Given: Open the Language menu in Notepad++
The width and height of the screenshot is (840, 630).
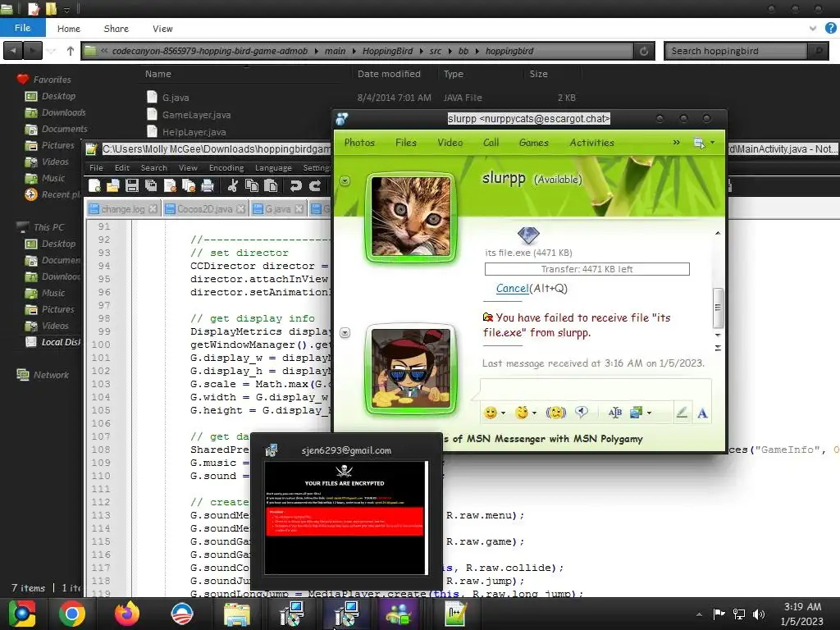Looking at the screenshot, I should (x=273, y=167).
